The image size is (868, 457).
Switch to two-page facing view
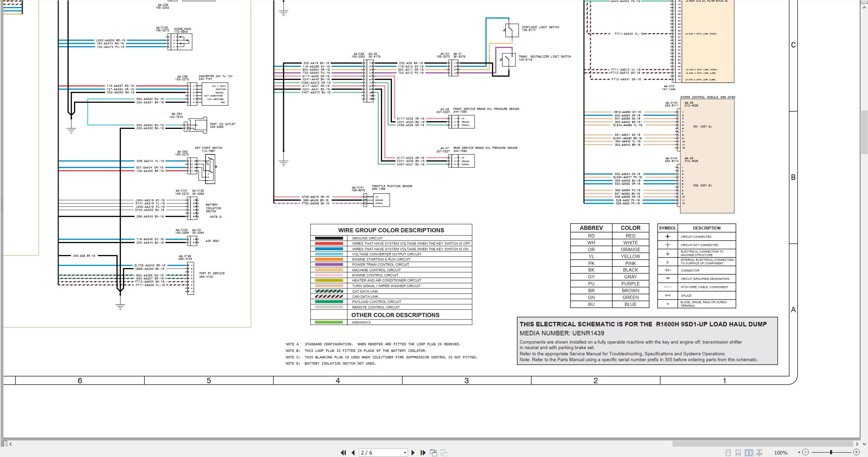[x=749, y=453]
